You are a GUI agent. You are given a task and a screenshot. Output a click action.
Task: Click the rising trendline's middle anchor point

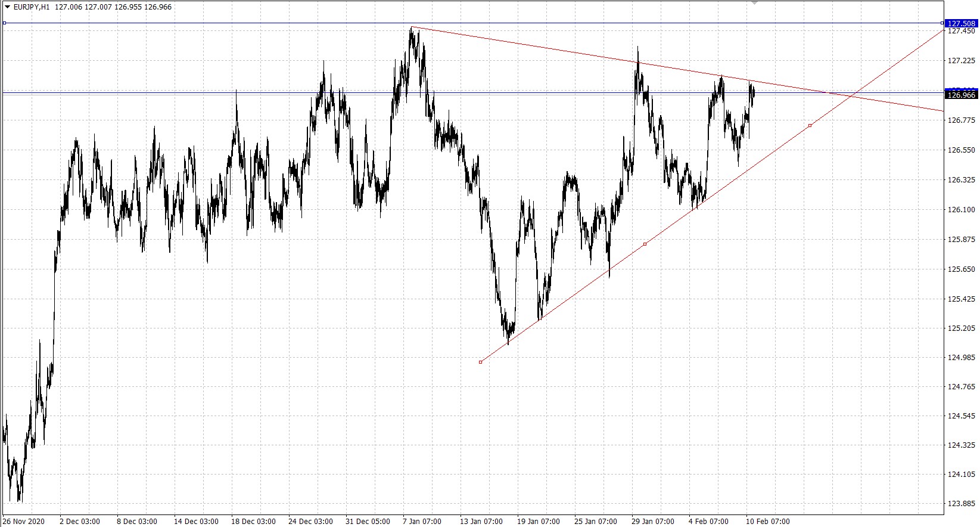645,244
